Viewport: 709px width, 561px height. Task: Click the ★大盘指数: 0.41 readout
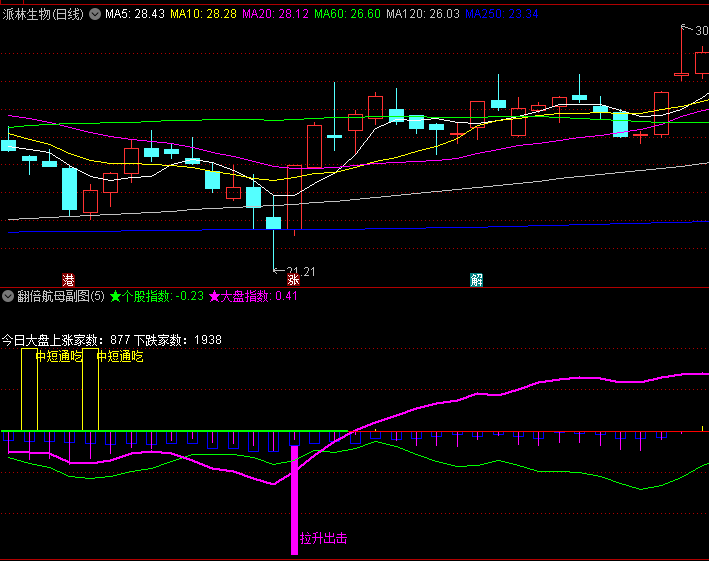pyautogui.click(x=253, y=297)
